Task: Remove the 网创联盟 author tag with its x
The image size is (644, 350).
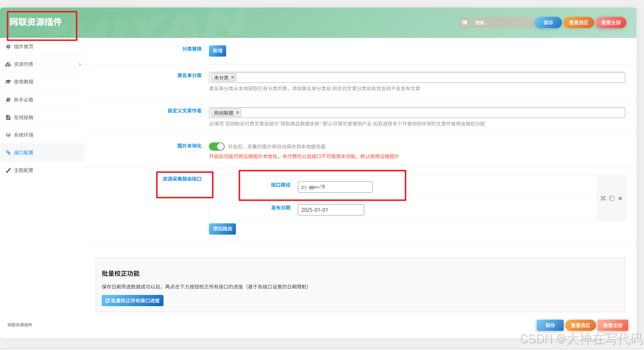Action: click(x=237, y=113)
